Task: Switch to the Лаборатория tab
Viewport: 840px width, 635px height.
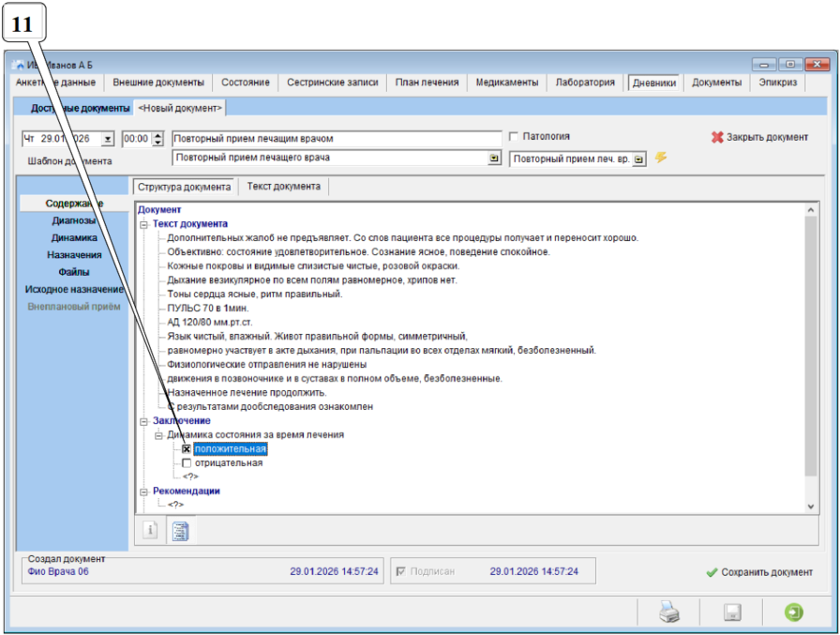Action: coord(585,83)
